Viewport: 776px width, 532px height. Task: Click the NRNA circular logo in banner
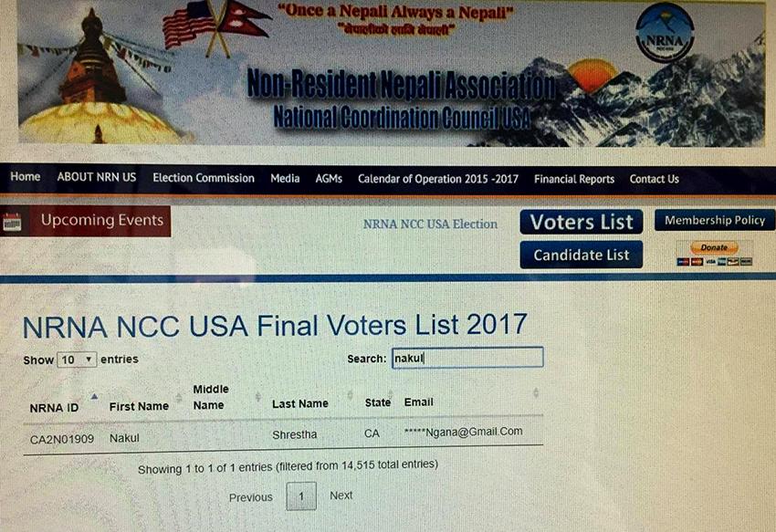[x=664, y=33]
